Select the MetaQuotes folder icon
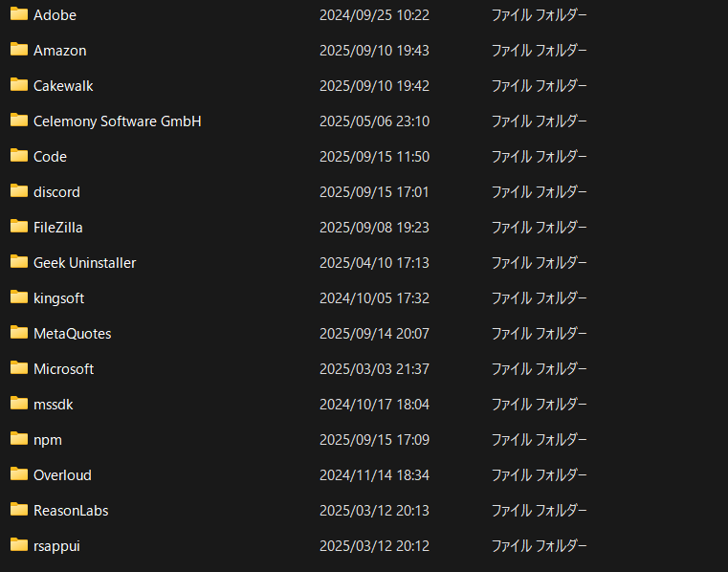This screenshot has height=572, width=728. 19,333
